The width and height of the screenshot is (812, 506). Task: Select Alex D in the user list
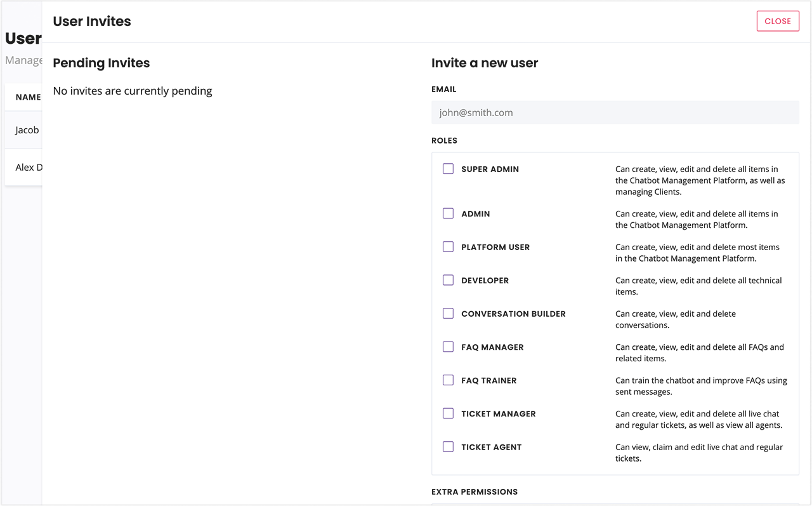pos(29,167)
